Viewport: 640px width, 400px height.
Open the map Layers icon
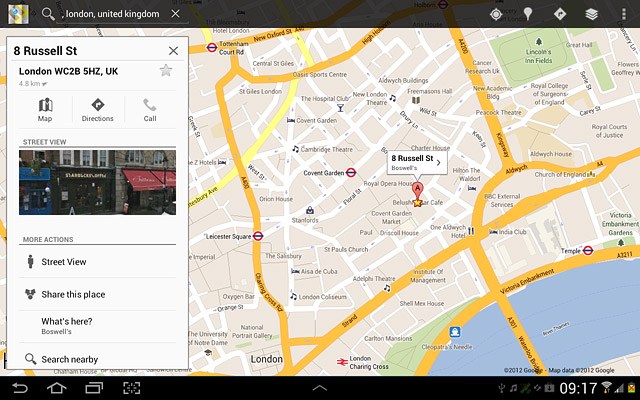591,14
